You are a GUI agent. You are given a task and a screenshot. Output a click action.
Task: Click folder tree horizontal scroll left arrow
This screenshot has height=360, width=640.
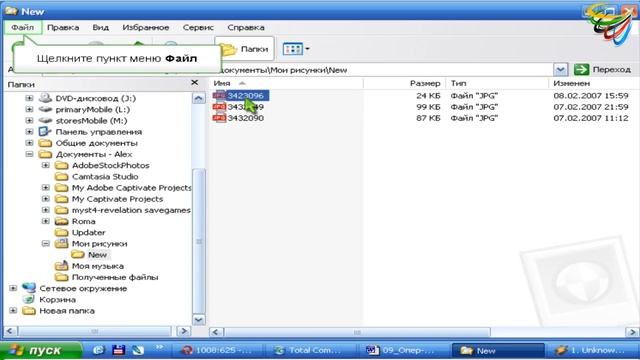coord(11,331)
